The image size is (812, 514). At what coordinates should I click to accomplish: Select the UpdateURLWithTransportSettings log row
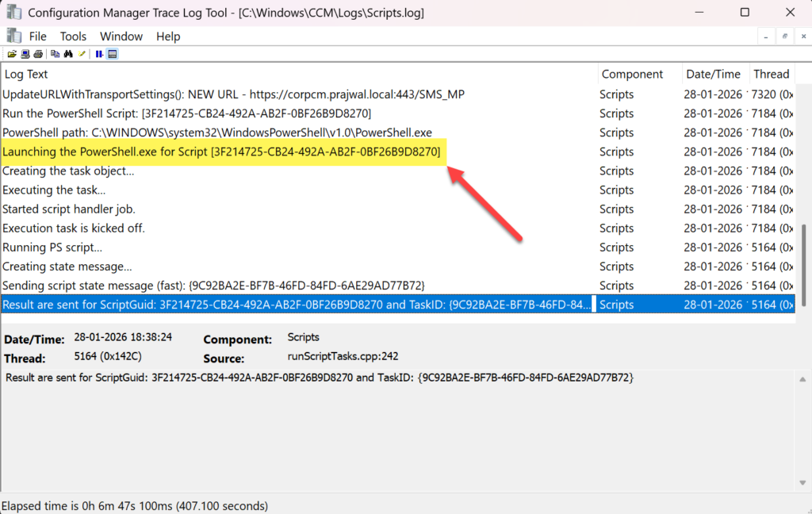[x=398, y=94]
